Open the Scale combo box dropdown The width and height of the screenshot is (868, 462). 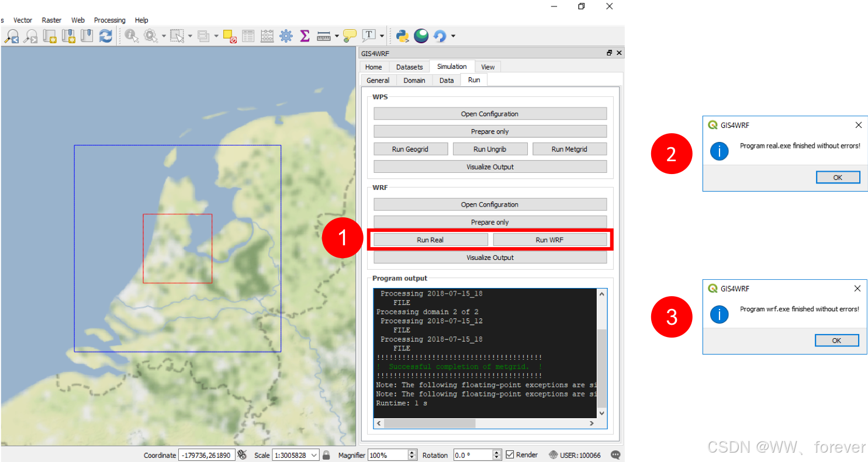click(314, 455)
